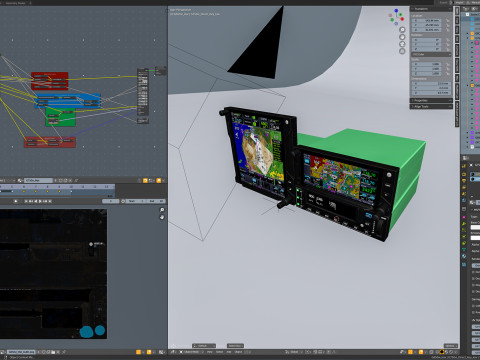Screen dimensions: 480x360
Task: Open the Add menu in viewport header
Action: tap(229, 352)
